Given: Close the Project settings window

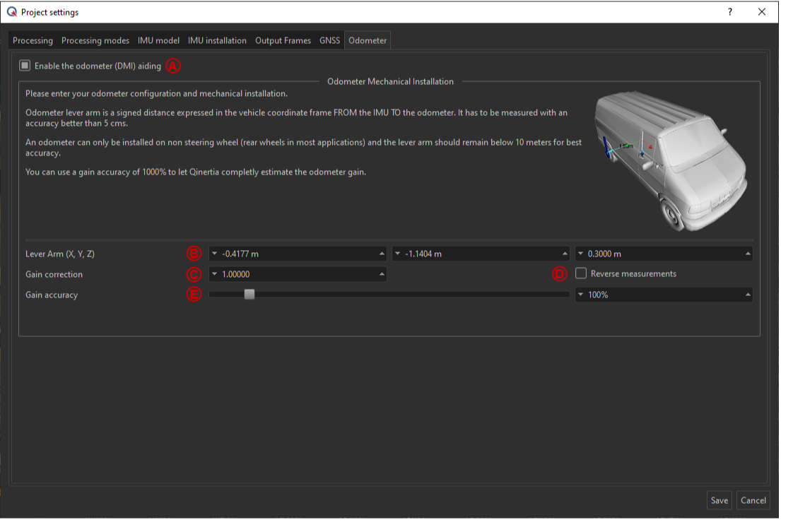Looking at the screenshot, I should [762, 11].
